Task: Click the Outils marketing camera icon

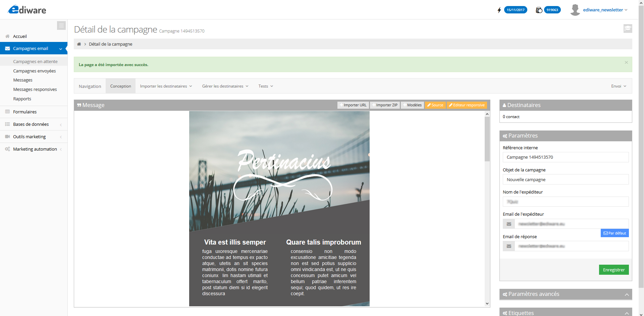Action: (7, 137)
